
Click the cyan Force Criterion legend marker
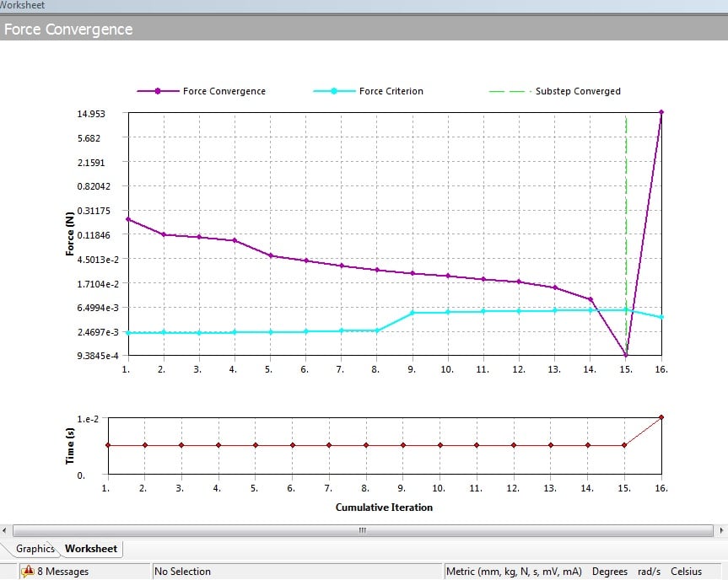click(334, 91)
